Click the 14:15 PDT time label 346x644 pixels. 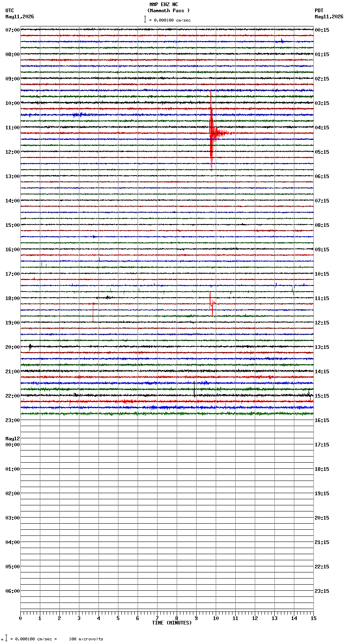point(322,372)
